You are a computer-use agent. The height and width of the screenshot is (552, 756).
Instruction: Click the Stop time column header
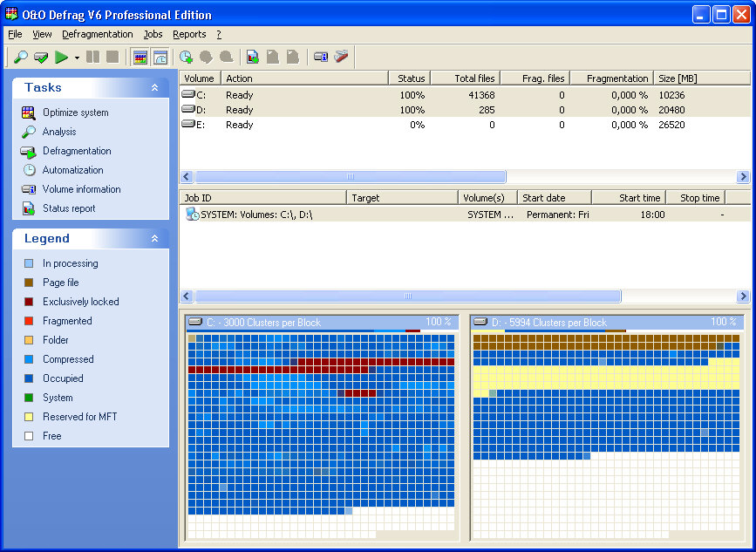point(695,198)
